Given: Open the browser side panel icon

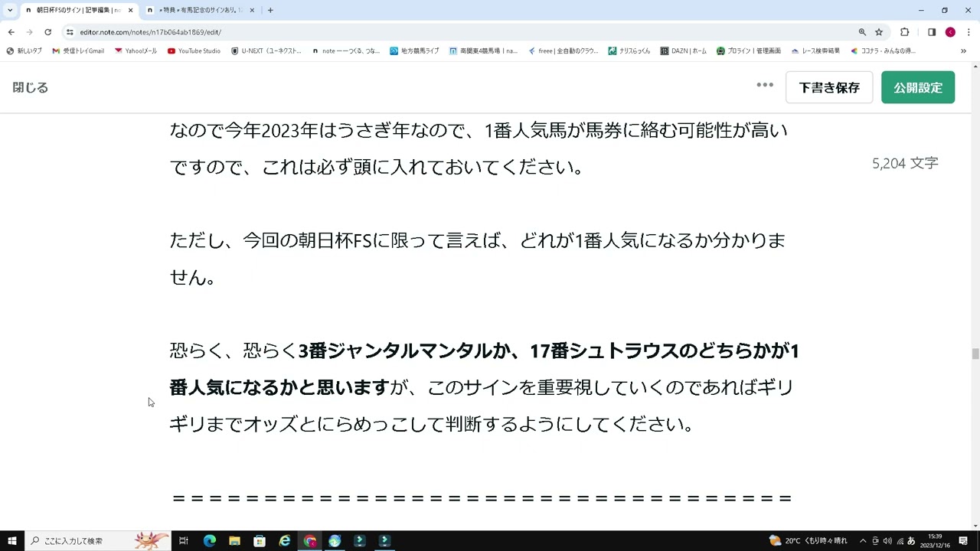Looking at the screenshot, I should point(932,32).
